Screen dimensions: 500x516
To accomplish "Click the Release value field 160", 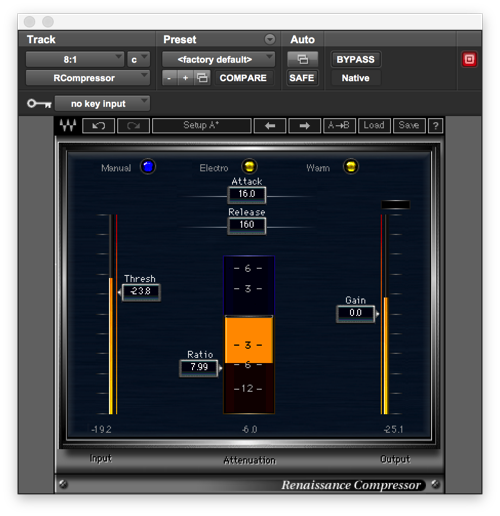I will coord(247,225).
